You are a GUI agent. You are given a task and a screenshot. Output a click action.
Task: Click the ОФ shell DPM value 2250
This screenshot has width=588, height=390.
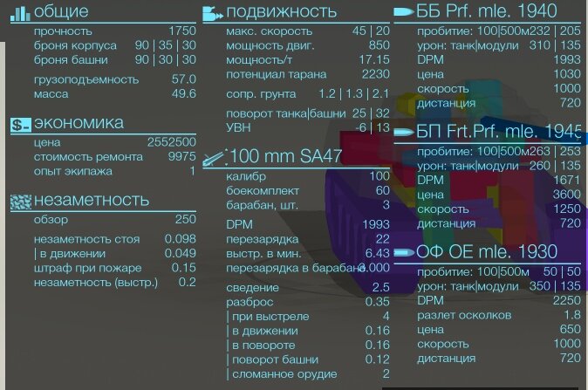[x=567, y=300]
